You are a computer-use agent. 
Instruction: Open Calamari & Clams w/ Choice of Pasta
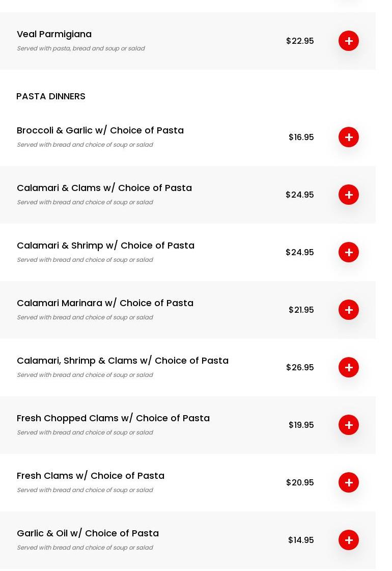coord(104,188)
